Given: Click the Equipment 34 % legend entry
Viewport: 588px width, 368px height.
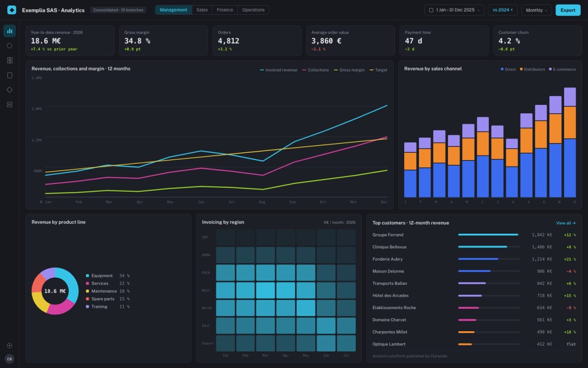Looking at the screenshot, I should [x=108, y=276].
